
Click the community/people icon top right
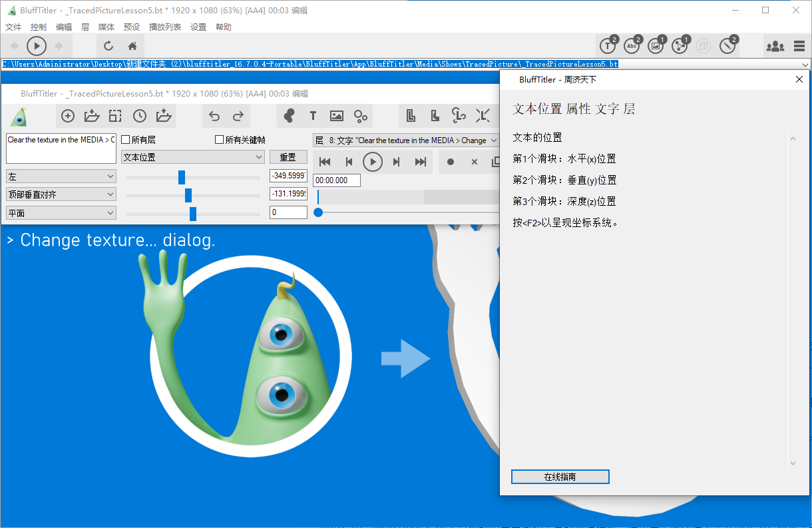[775, 46]
